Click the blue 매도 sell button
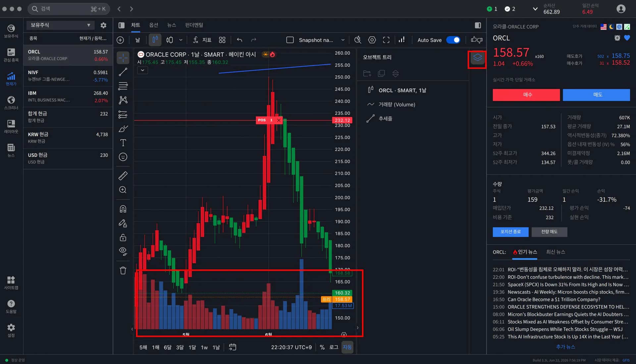 596,95
